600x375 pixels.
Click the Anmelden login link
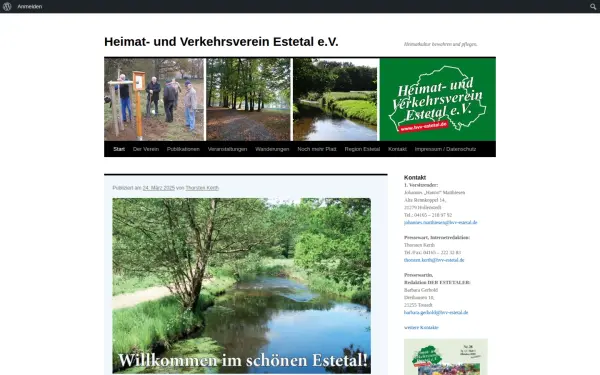pos(29,7)
